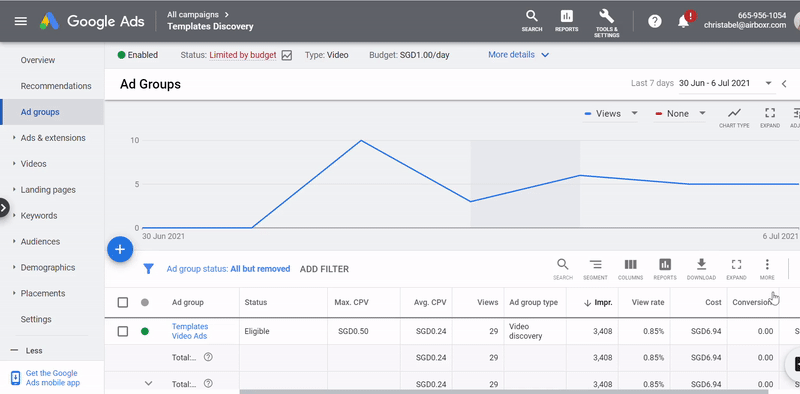Open the notifications bell

pos(684,21)
